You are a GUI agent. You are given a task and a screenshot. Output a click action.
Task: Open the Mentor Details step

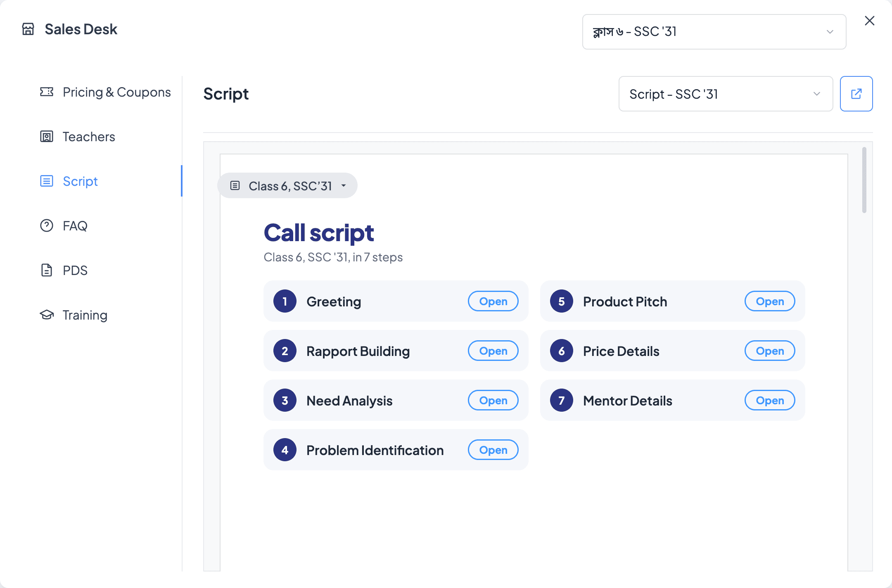(x=770, y=400)
